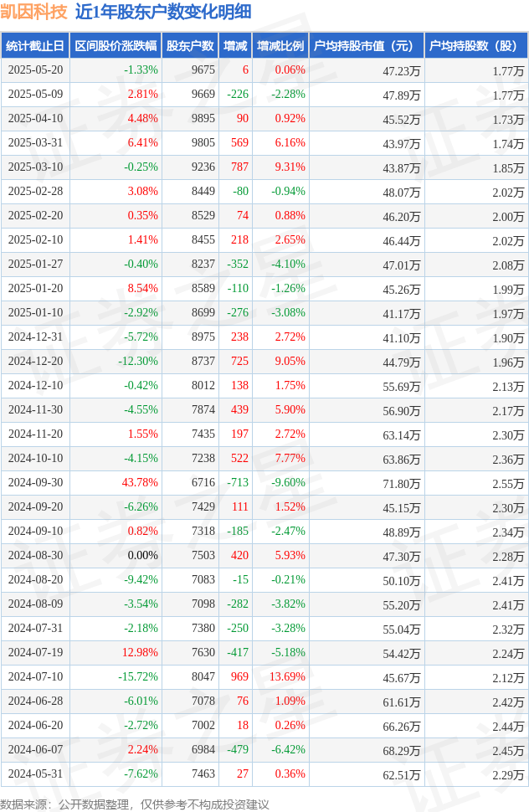Viewport: 529px width, 812px height.
Task: Click the 43.78% price change cell
Action: 140,483
